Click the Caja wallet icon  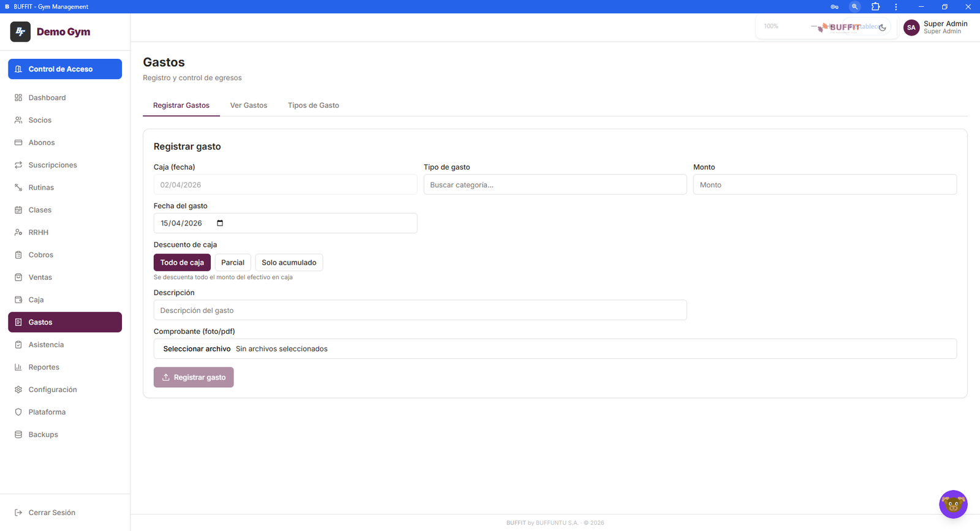18,300
